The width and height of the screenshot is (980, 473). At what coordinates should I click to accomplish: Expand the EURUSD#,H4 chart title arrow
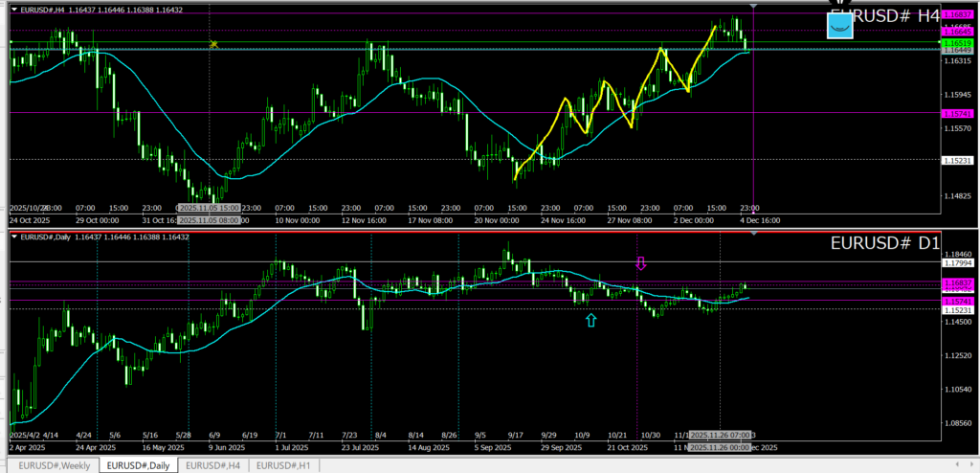pos(13,10)
